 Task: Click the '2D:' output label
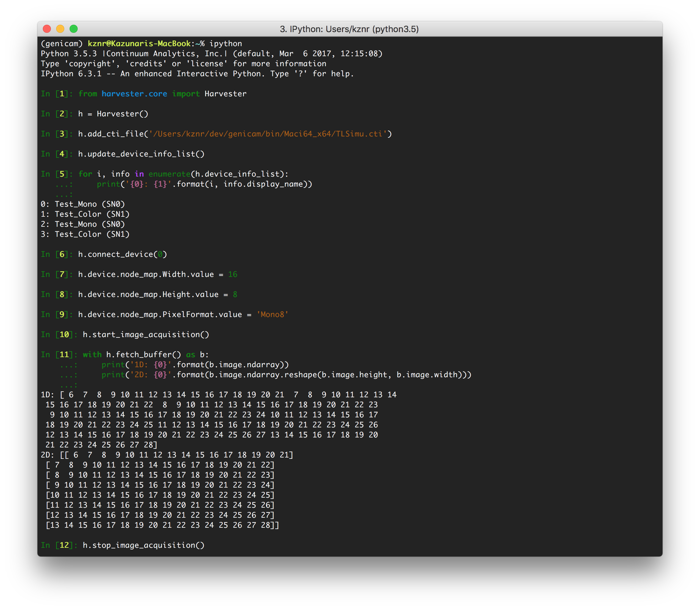point(48,455)
